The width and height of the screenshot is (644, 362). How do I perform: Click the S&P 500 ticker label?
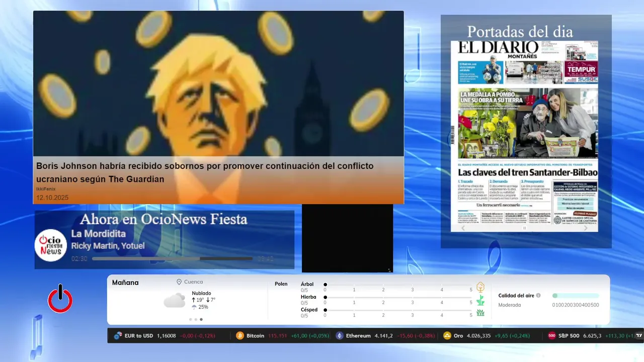(569, 336)
